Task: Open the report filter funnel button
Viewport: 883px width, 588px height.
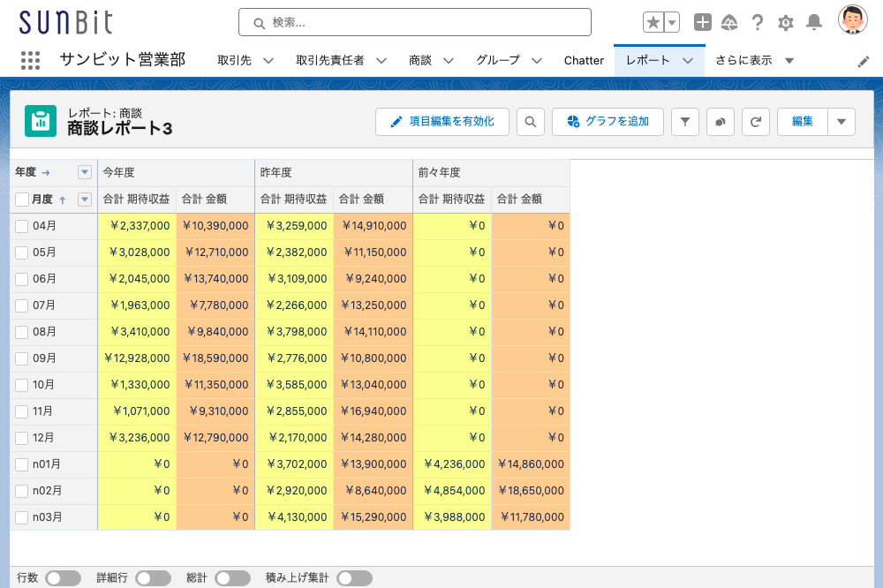Action: [685, 122]
